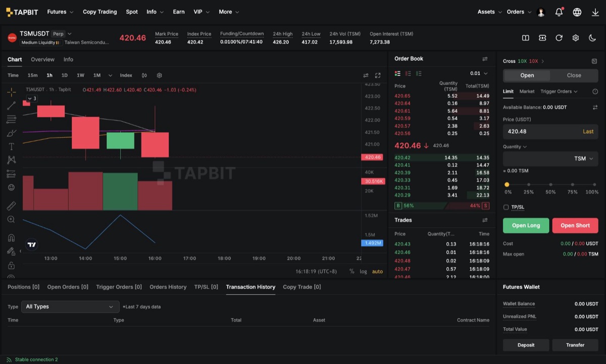Open the Assets dropdown
606x364 pixels.
click(490, 12)
